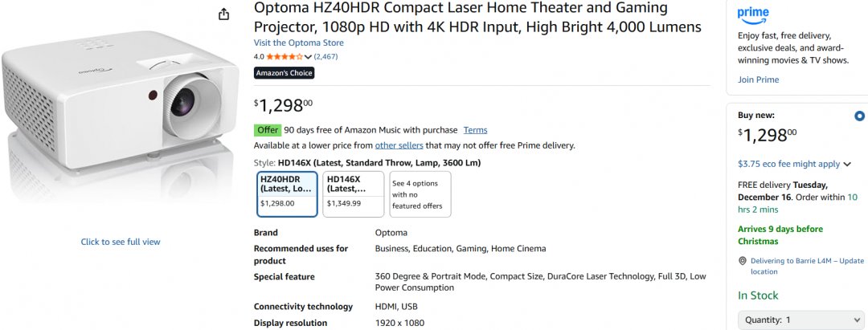
Task: Select the HD146X style option
Action: point(354,194)
